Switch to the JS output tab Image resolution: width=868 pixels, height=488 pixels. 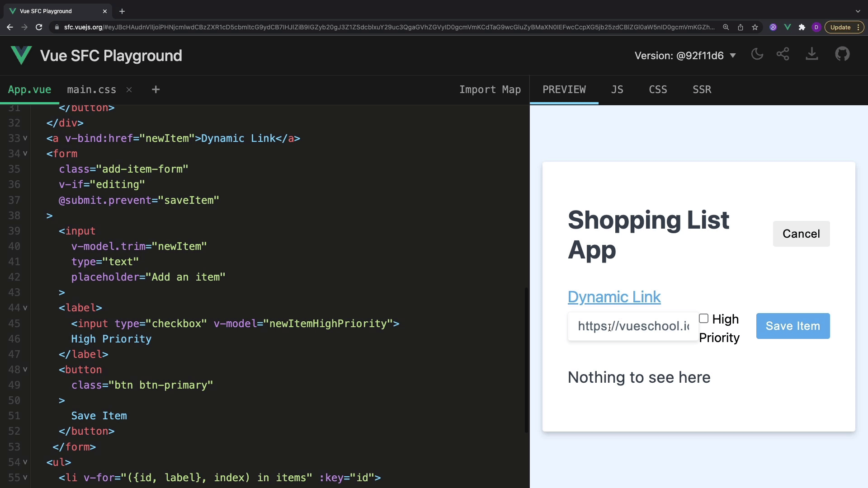click(x=617, y=89)
